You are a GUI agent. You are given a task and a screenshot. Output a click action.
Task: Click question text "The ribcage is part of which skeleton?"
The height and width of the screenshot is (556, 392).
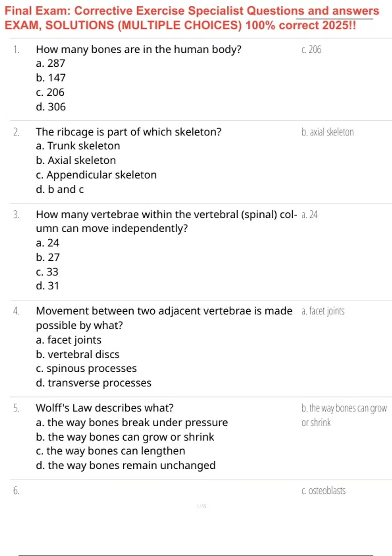(x=129, y=132)
